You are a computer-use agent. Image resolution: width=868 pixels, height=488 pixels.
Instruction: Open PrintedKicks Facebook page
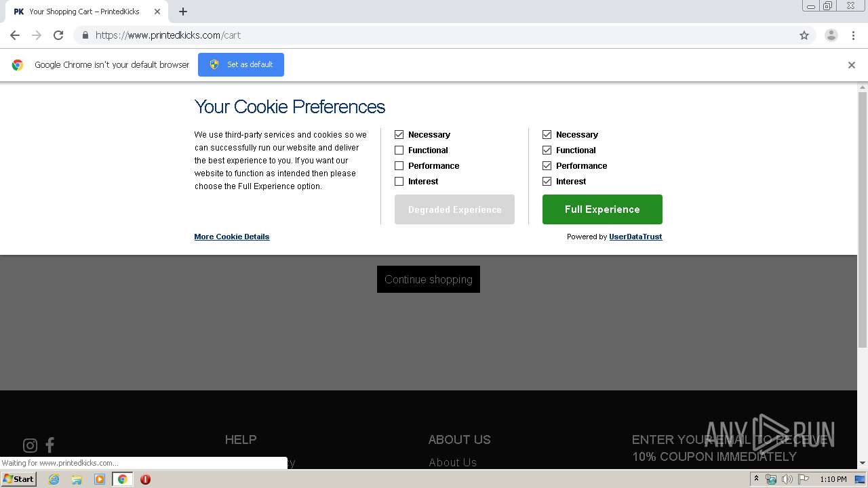(50, 445)
